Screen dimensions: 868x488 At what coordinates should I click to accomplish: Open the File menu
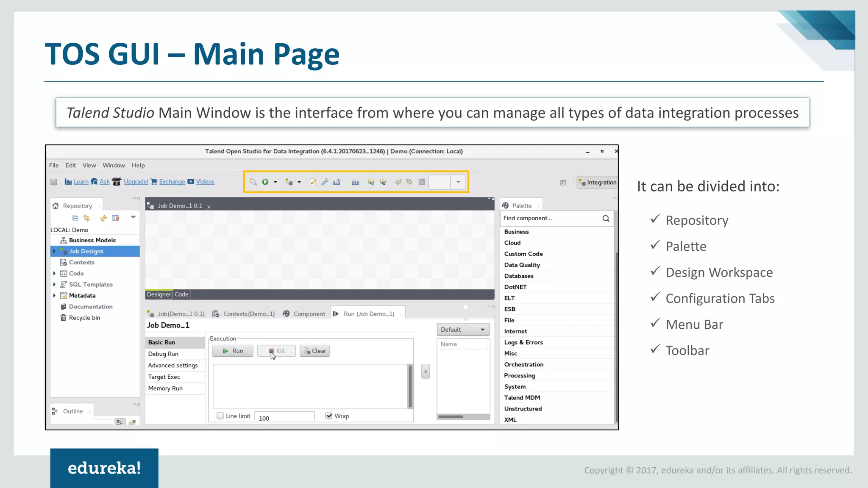[x=54, y=165]
